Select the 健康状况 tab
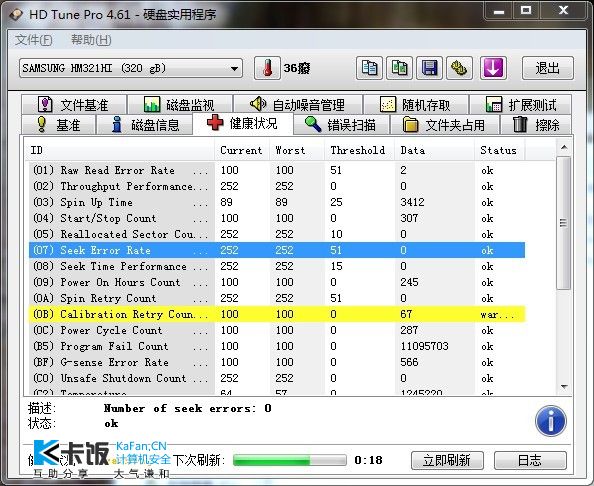Viewport: 594px width, 486px height. [243, 123]
